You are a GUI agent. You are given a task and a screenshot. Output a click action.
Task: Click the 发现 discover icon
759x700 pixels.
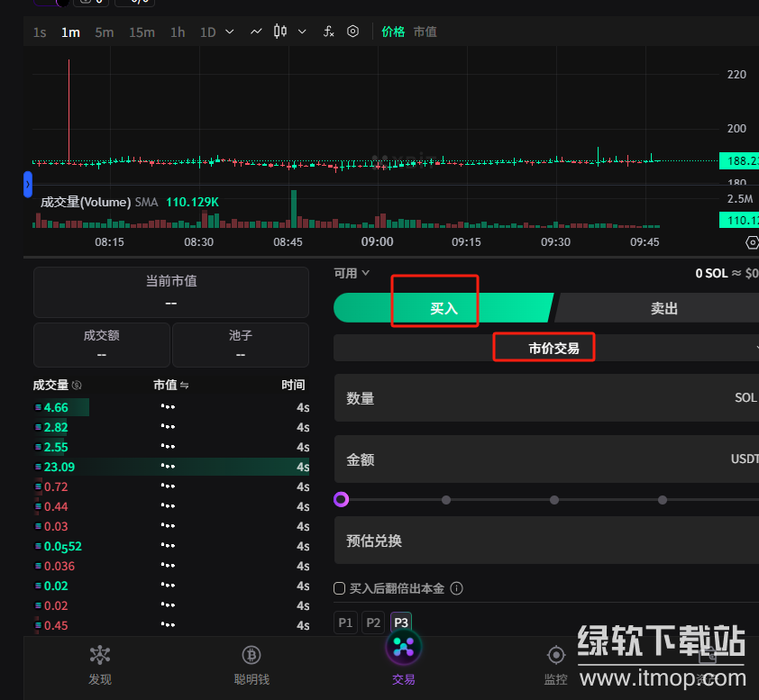[x=99, y=655]
